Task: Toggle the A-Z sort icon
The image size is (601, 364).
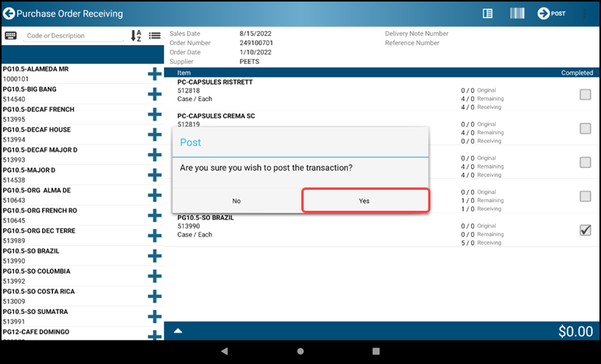Action: pyautogui.click(x=136, y=36)
